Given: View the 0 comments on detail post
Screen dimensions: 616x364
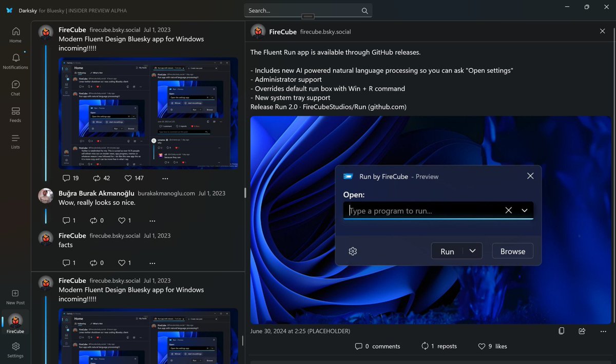Looking at the screenshot, I should (x=377, y=346).
